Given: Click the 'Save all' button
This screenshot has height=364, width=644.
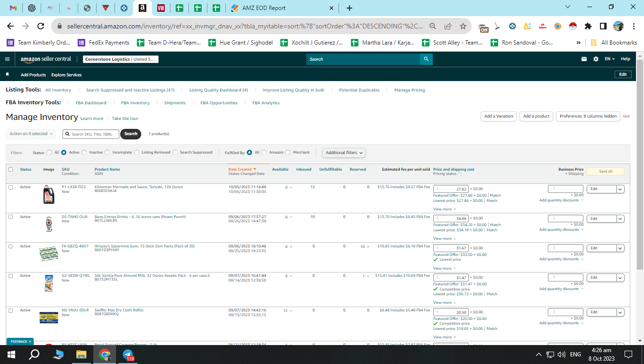Looking at the screenshot, I should (x=606, y=172).
